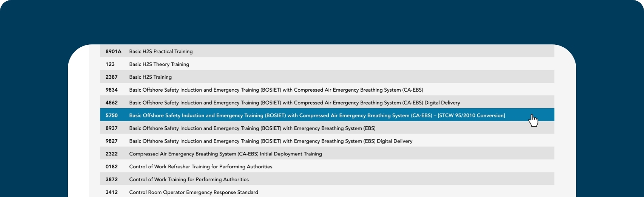Click course code 5750 in highlighted row
644x197 pixels.
[112, 115]
